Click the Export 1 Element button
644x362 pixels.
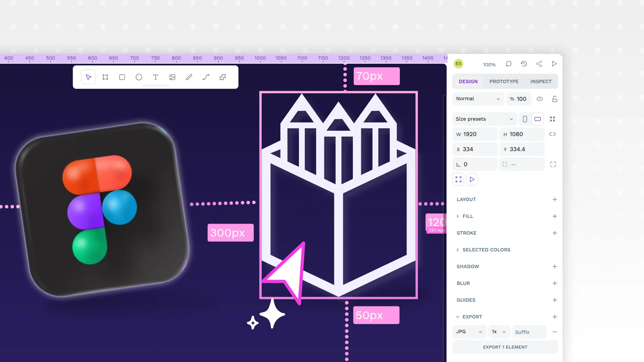(505, 347)
